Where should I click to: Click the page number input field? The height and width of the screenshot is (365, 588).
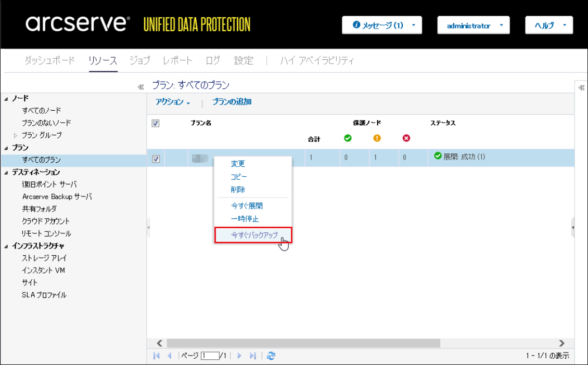click(x=210, y=356)
